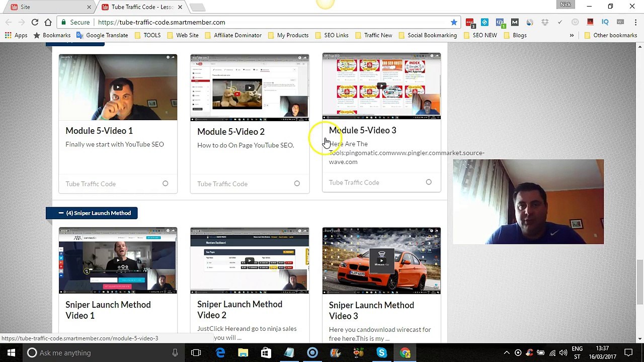Play the Module 5-Video 3 thumbnail
Image resolution: width=644 pixels, height=362 pixels.
point(381,86)
